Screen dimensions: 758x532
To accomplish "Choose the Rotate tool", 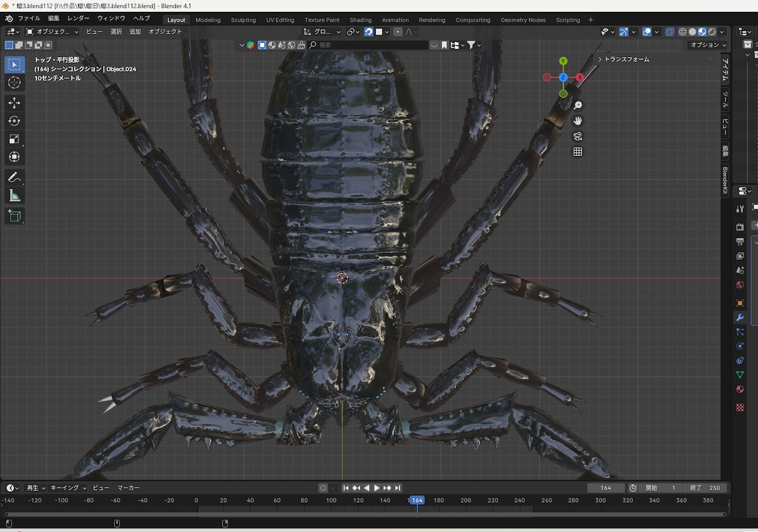I will pyautogui.click(x=15, y=121).
